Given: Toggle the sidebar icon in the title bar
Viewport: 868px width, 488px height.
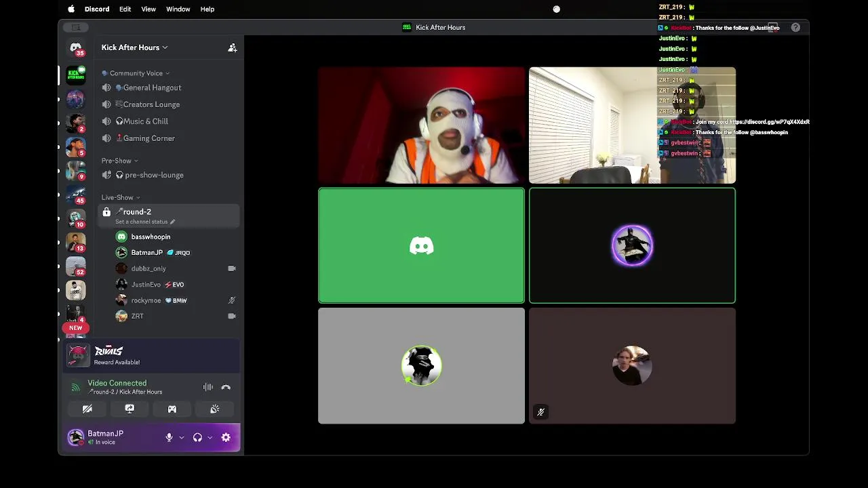Looking at the screenshot, I should 76,27.
